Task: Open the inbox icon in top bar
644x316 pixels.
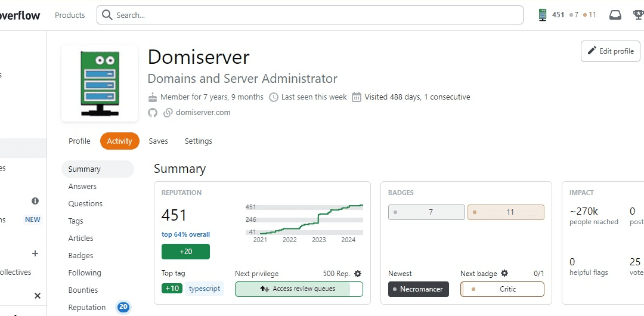Action: click(615, 15)
